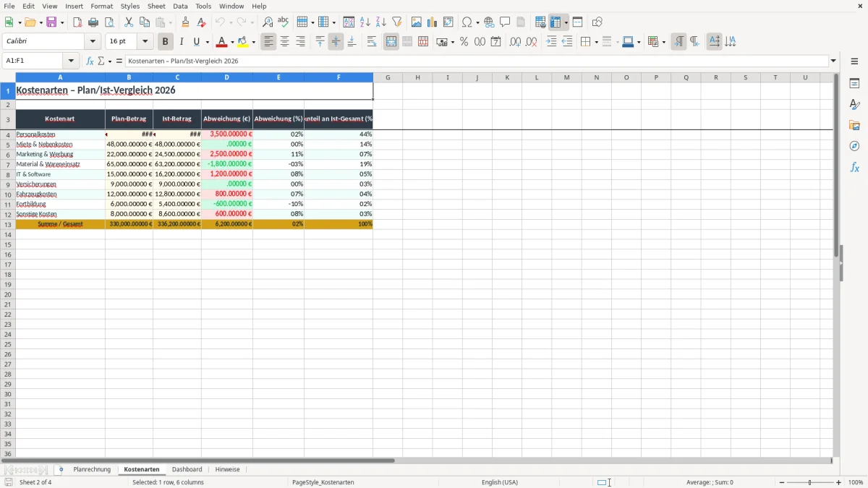Insert a chart

tap(433, 22)
